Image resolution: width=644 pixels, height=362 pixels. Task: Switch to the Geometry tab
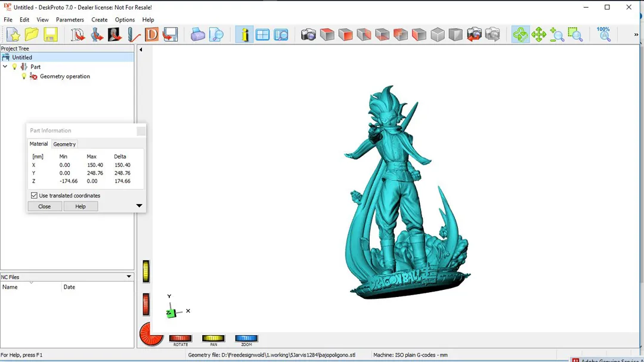(64, 144)
